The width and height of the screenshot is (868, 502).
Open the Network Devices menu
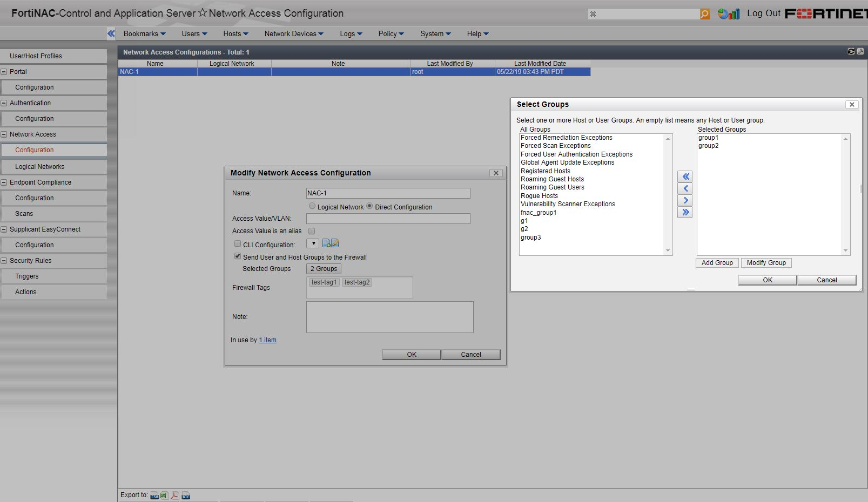294,33
